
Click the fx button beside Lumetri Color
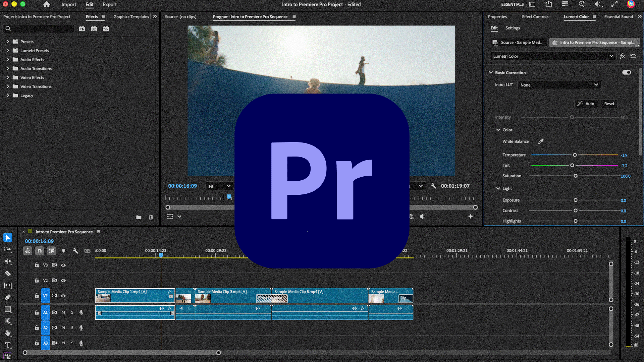tap(623, 56)
